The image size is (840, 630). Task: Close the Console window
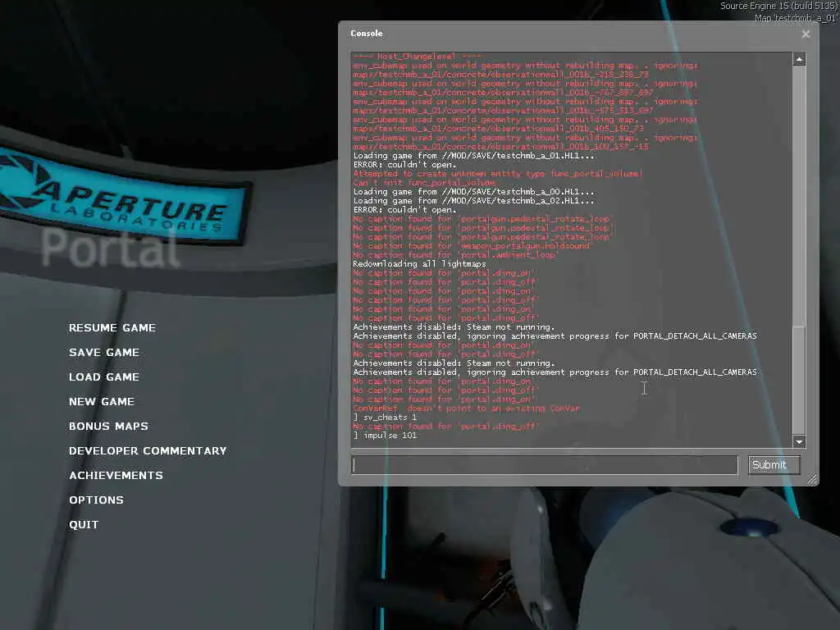coord(806,34)
